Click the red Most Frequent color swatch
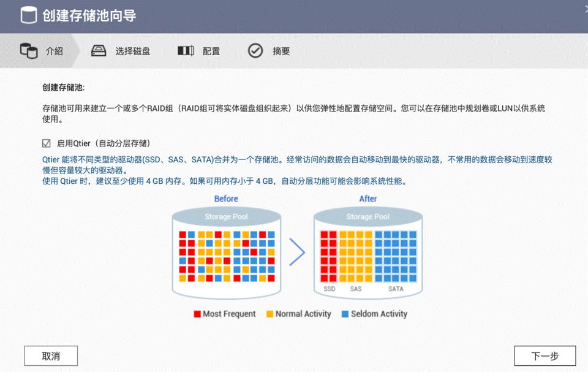Image resolution: width=588 pixels, height=372 pixels. pos(197,314)
